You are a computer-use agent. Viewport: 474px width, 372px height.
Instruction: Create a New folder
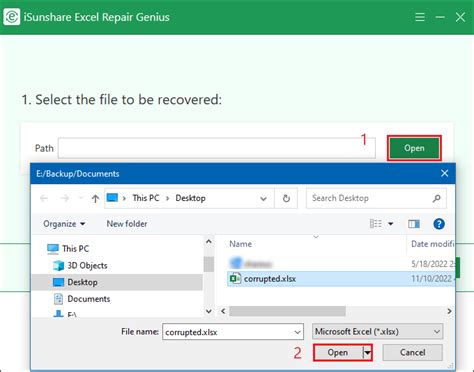[x=127, y=224]
